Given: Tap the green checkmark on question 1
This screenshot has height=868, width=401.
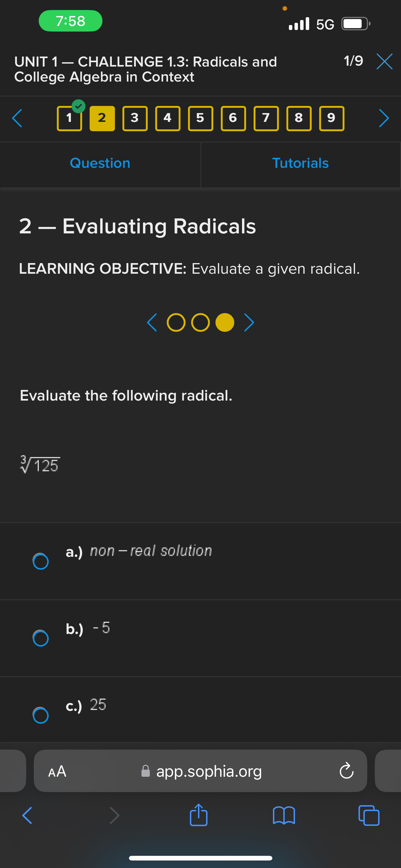Looking at the screenshot, I should pyautogui.click(x=78, y=107).
